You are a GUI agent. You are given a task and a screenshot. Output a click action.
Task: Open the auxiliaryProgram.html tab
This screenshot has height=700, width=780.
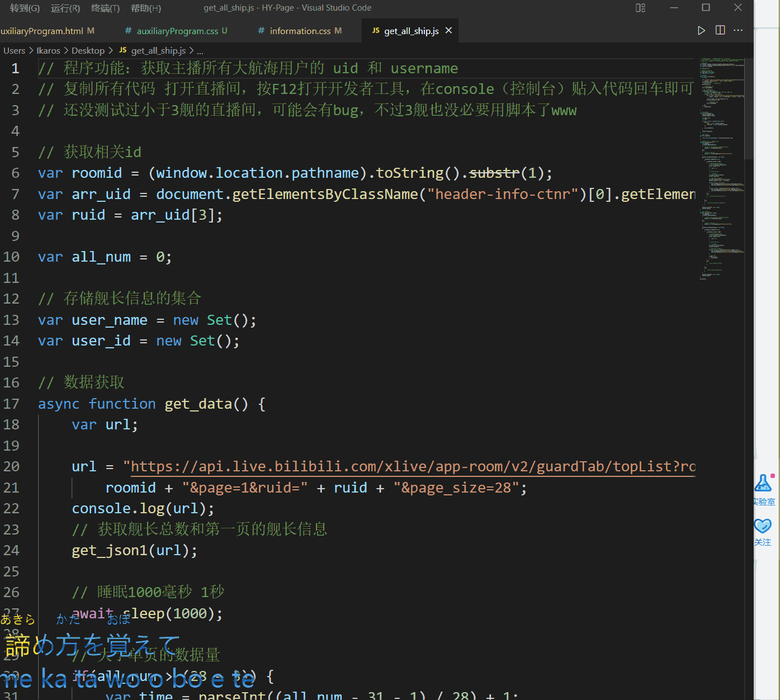pyautogui.click(x=42, y=31)
